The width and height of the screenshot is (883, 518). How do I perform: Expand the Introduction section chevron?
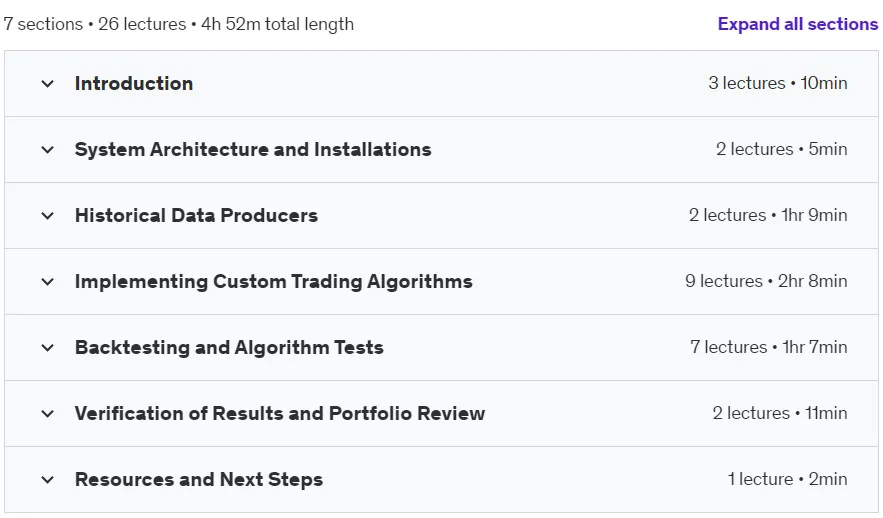click(48, 84)
